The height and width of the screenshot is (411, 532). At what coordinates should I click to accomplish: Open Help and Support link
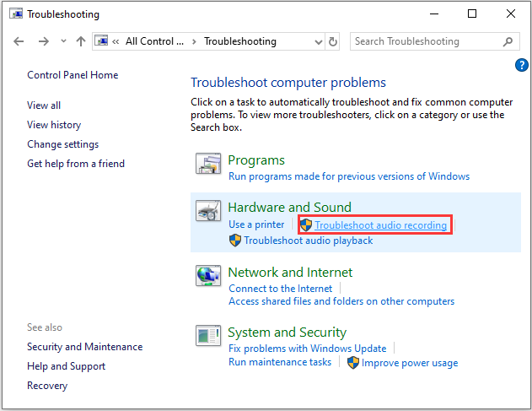pyautogui.click(x=66, y=366)
